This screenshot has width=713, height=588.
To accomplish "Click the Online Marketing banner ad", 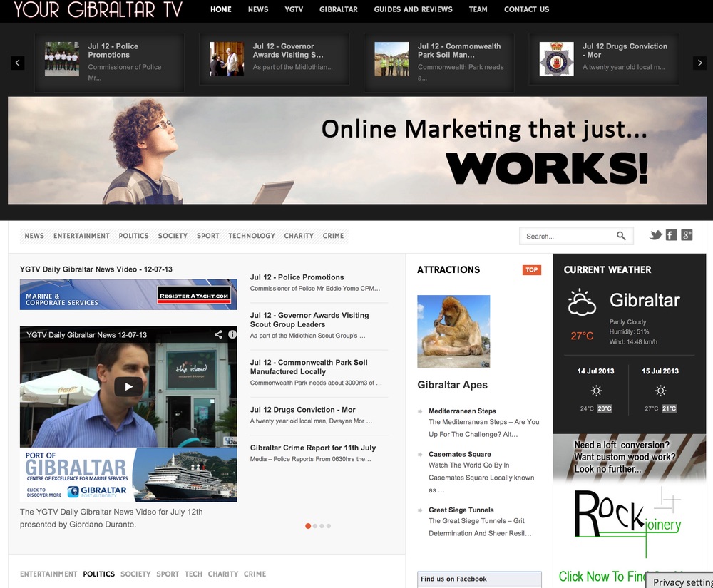I will click(x=357, y=150).
